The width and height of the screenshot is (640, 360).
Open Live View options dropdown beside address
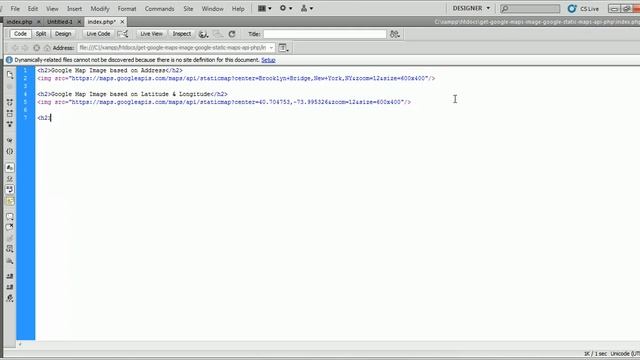[x=283, y=48]
